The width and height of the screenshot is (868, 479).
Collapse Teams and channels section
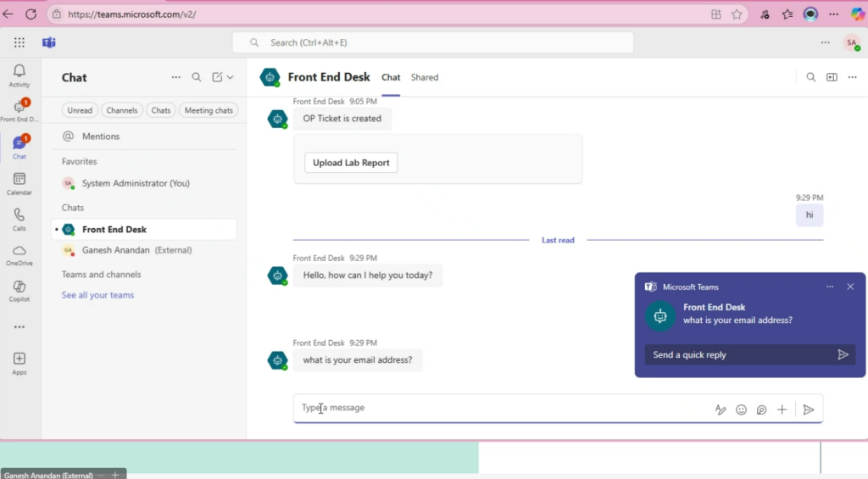[102, 275]
